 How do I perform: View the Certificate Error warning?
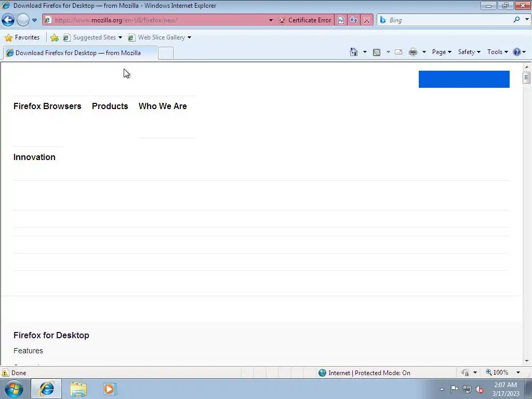coord(305,20)
